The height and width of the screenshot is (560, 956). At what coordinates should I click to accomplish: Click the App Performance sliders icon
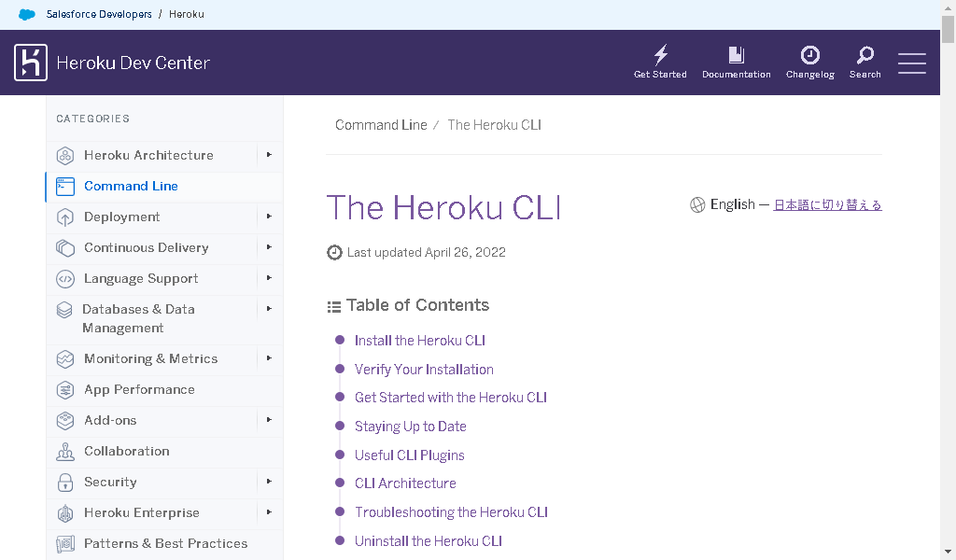tap(65, 390)
